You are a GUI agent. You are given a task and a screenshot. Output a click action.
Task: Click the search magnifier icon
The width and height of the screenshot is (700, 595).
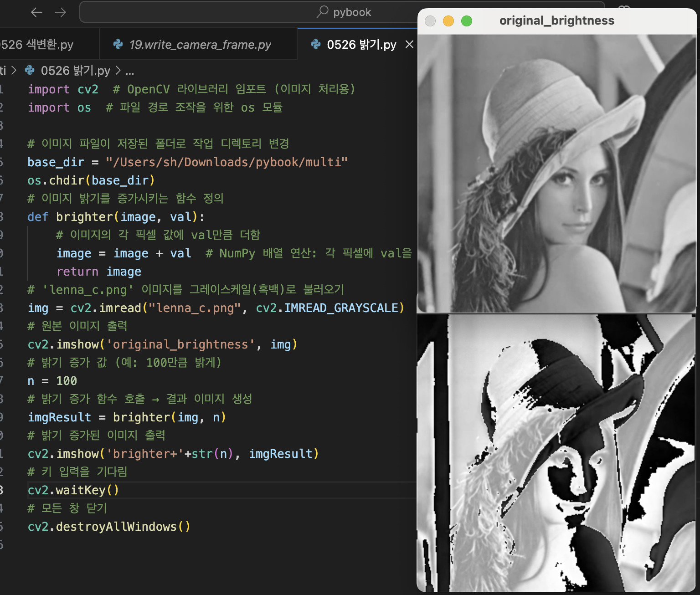(x=323, y=11)
